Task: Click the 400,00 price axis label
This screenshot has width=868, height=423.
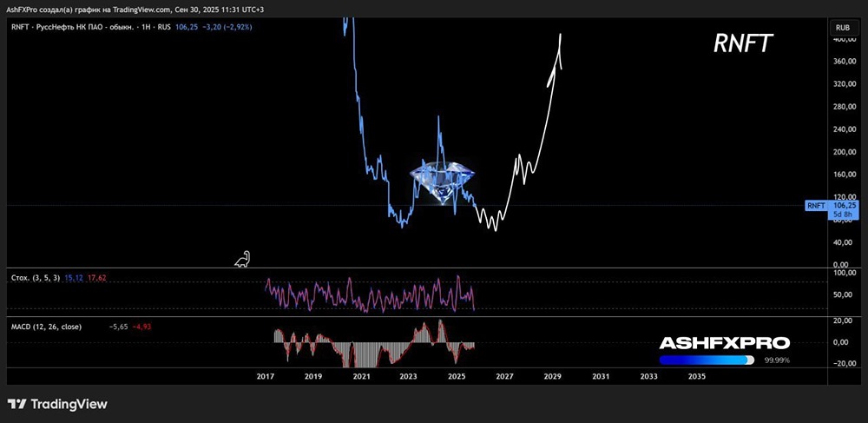Action: pyautogui.click(x=845, y=39)
